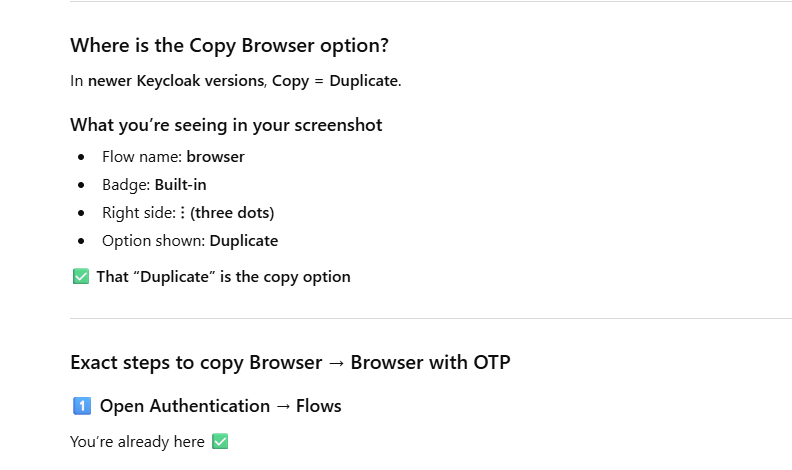Screen dimensions: 792x470
Task: Click the green checkmark before "That Duplicate"
Action: (x=81, y=277)
